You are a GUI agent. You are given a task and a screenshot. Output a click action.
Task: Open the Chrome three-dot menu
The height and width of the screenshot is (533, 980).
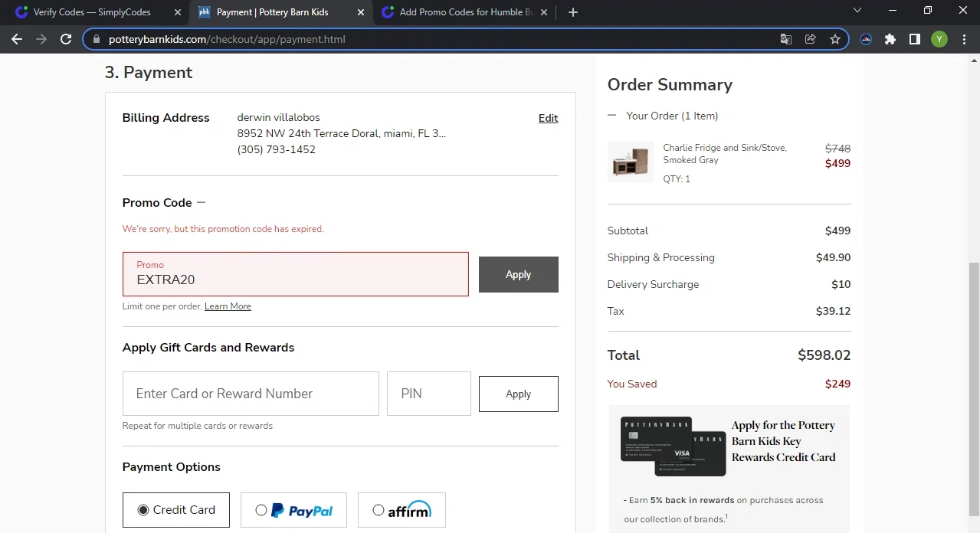tap(964, 39)
